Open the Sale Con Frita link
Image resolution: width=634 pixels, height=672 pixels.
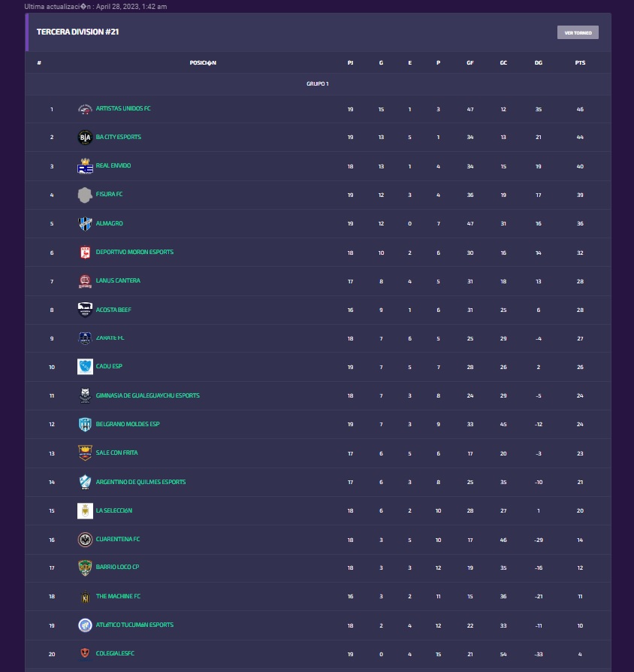pyautogui.click(x=116, y=453)
